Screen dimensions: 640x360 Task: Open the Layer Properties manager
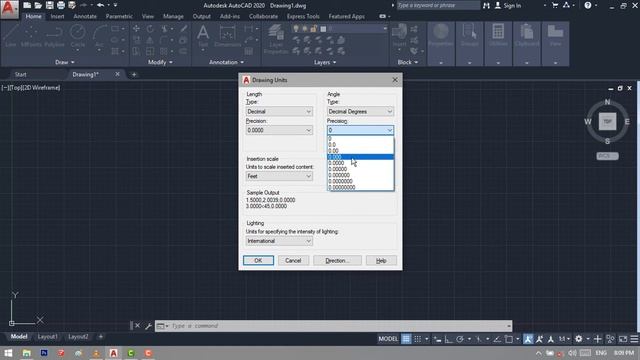pos(276,39)
